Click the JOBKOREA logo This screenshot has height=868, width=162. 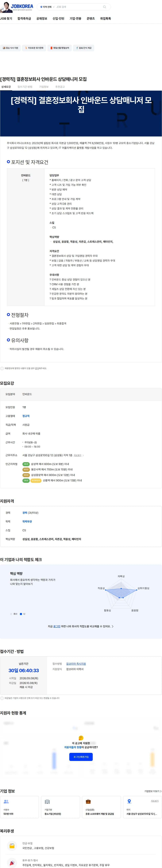22,6
